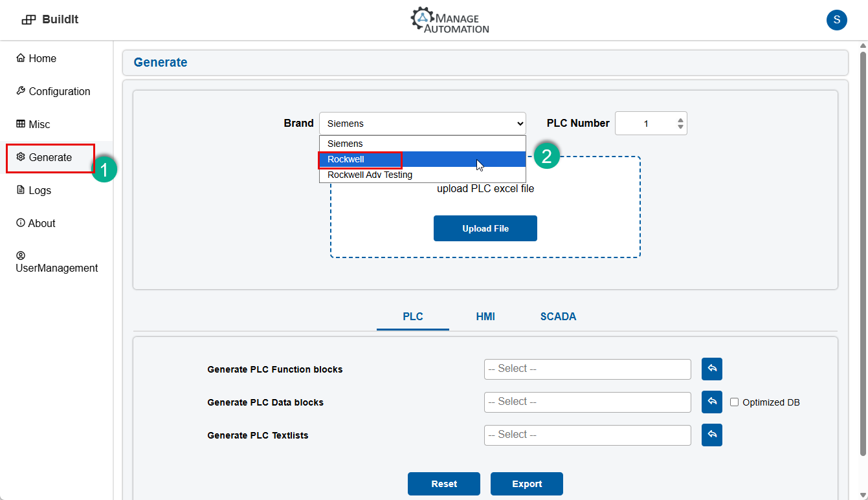Click the BuildIt logo icon
868x500 pixels.
28,19
